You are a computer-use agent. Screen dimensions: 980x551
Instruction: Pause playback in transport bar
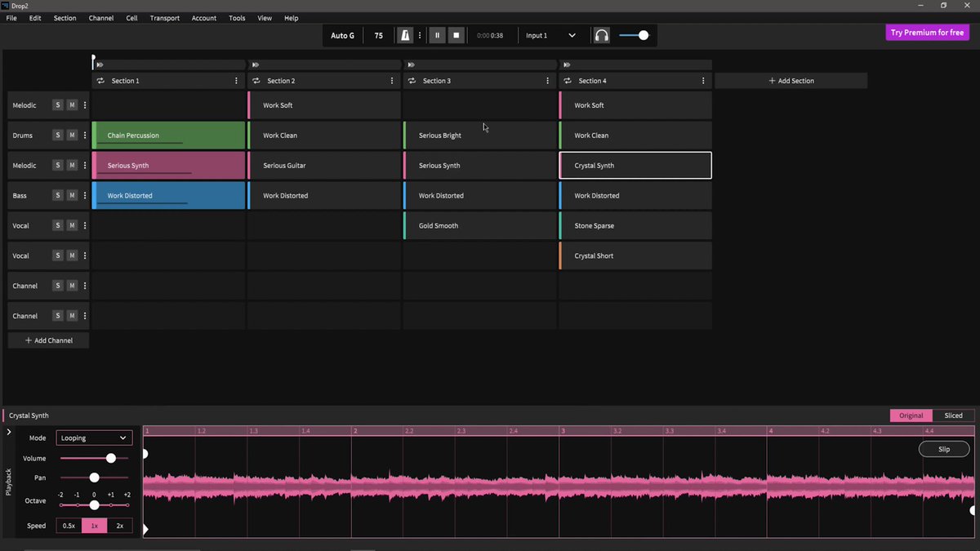[437, 35]
